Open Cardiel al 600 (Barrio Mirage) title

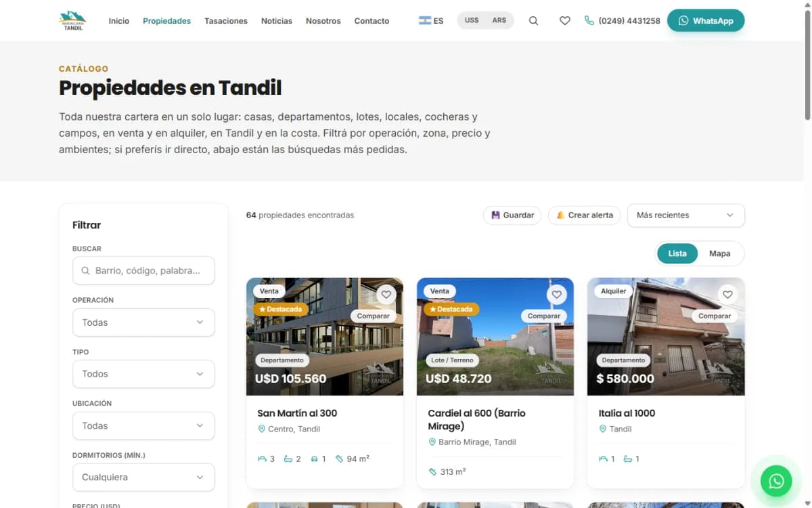click(477, 420)
